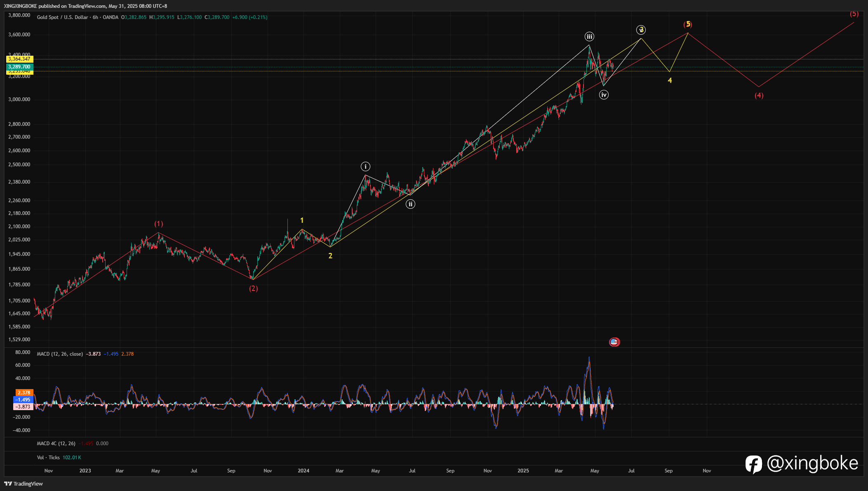Click the 3,800.000 price axis label
Screen dimensions: 868x491
19,15
